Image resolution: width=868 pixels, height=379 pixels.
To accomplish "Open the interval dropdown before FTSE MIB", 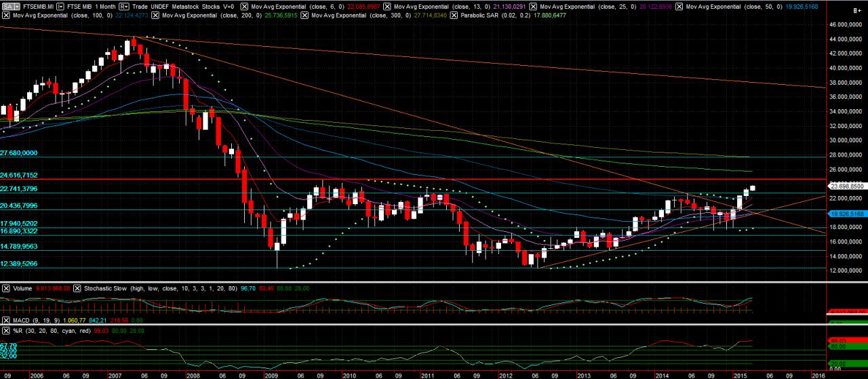I will [60, 6].
